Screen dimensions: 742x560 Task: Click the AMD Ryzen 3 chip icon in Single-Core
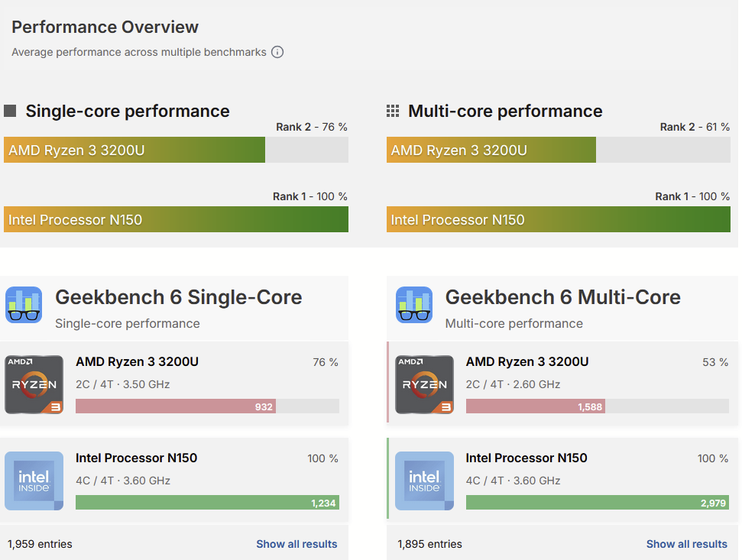click(34, 384)
